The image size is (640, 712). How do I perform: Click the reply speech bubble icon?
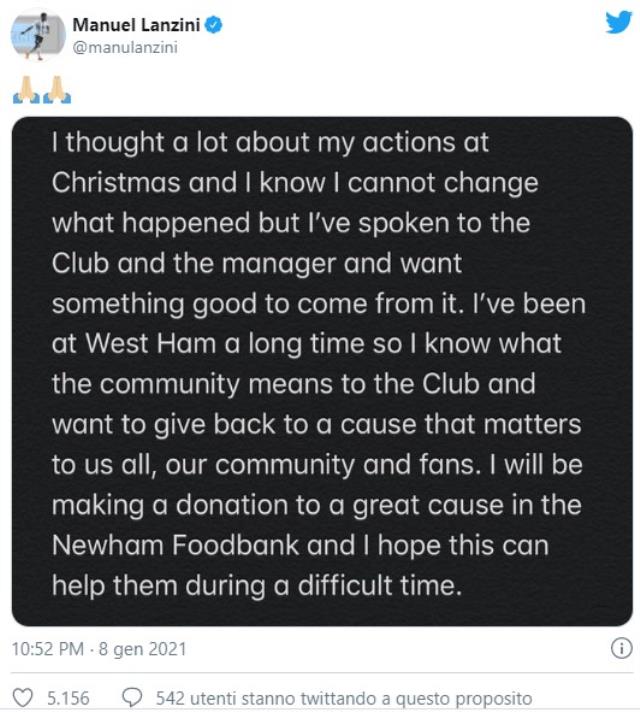tap(131, 698)
